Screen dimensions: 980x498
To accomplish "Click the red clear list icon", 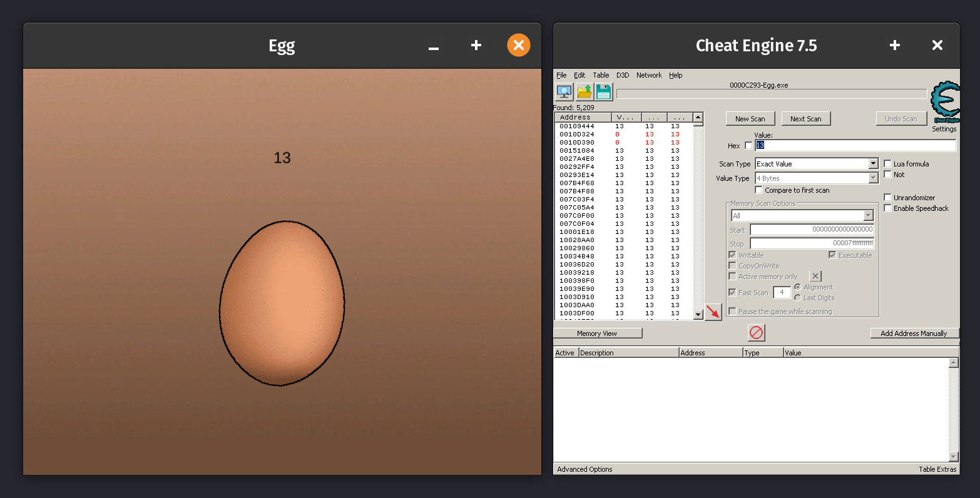I will coord(757,332).
